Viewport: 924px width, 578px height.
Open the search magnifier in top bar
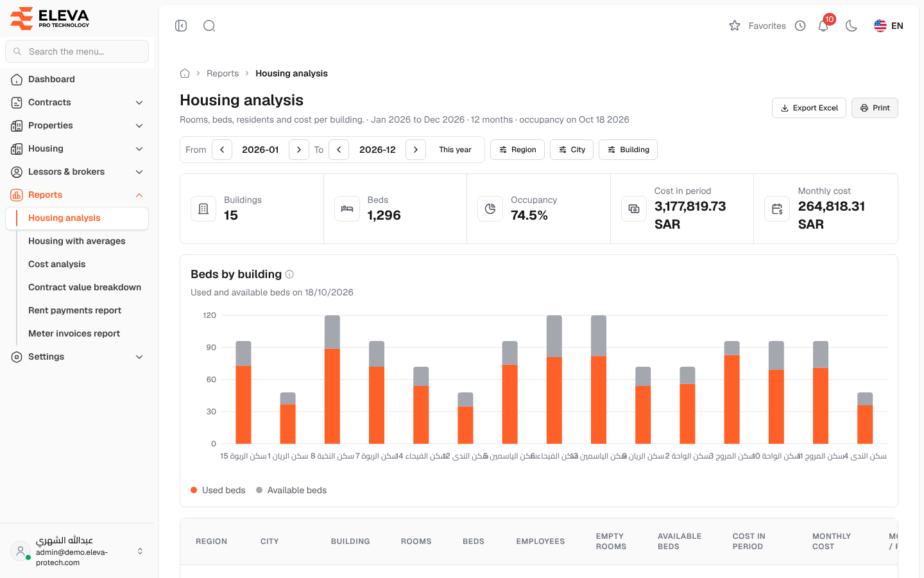pyautogui.click(x=209, y=26)
